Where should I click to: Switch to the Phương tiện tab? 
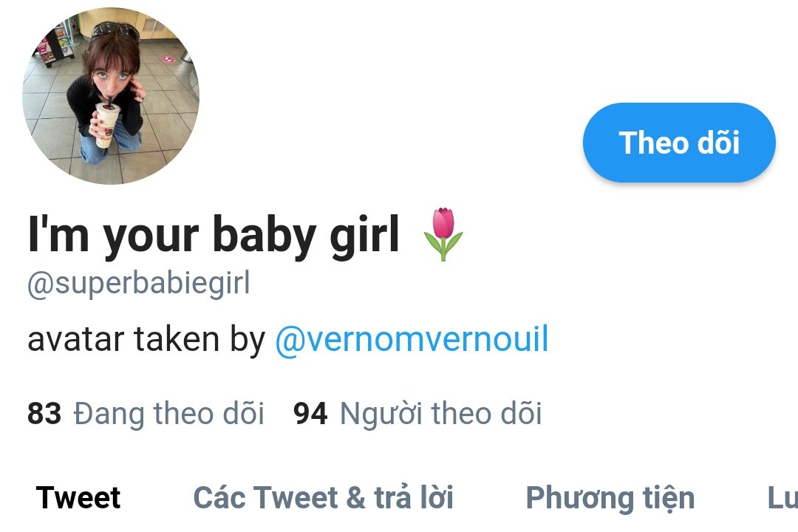point(610,497)
